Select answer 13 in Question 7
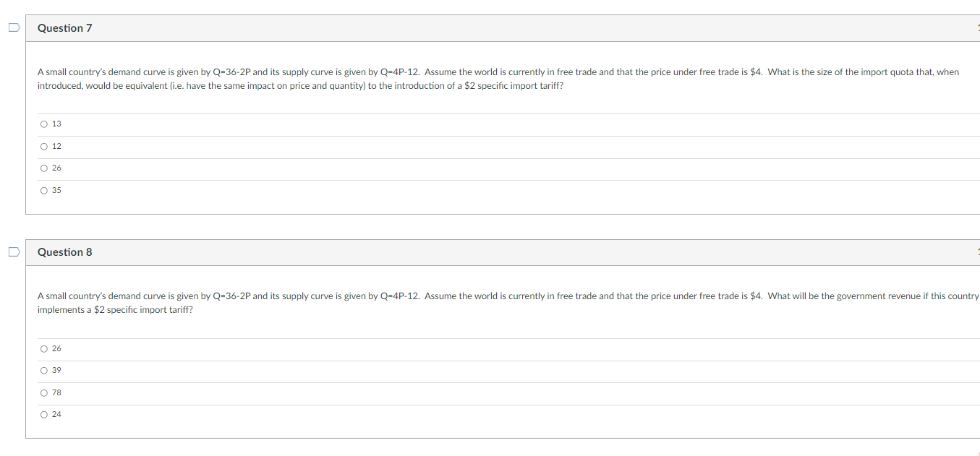This screenshot has height=456, width=980. [43, 124]
